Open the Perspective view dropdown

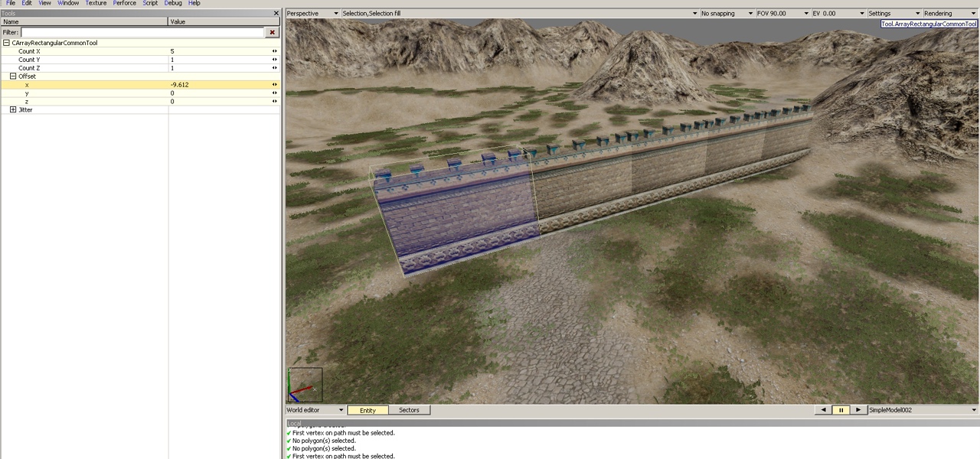click(x=312, y=13)
